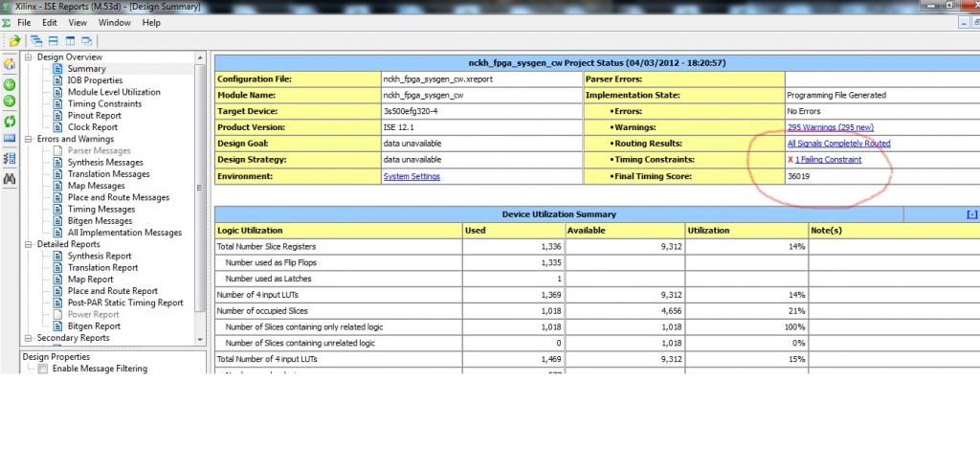Open the 295 Warnings link

830,127
